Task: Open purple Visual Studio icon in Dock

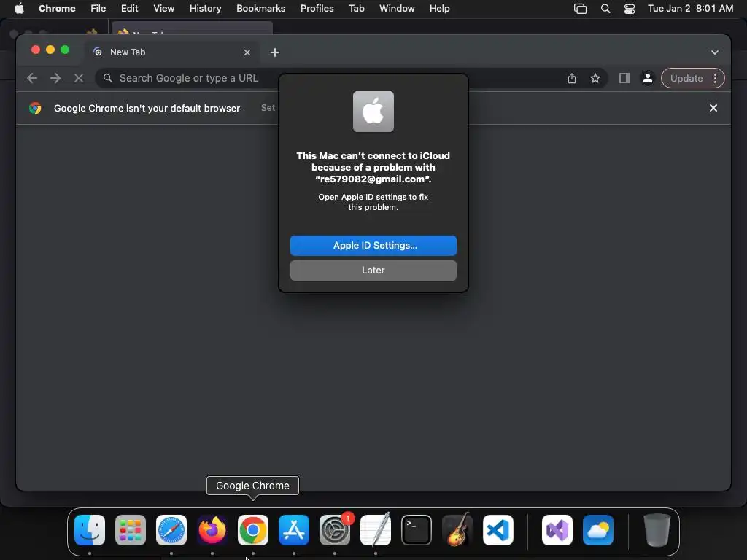Action: pos(557,530)
